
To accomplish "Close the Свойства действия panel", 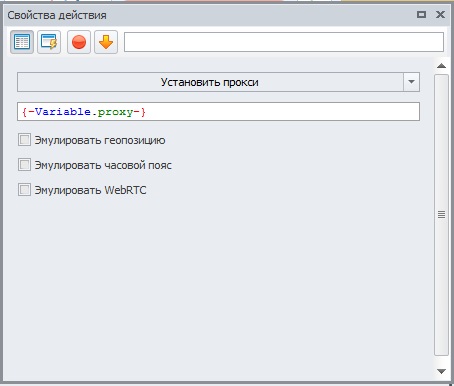I will coord(440,15).
